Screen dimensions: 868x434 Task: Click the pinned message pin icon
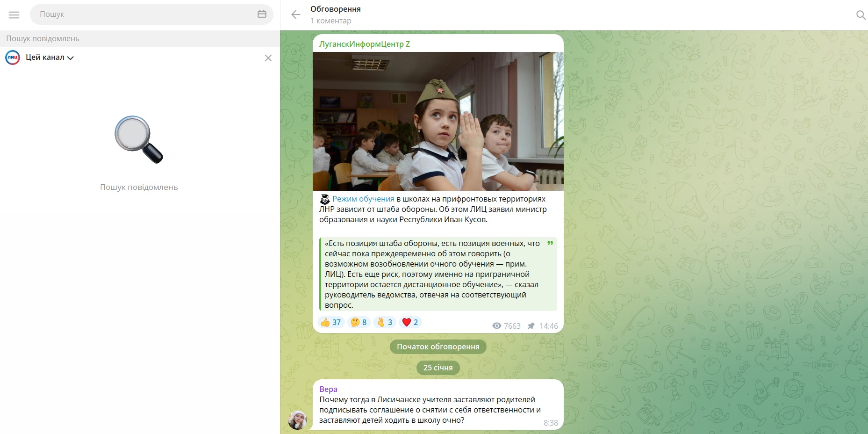(x=531, y=326)
